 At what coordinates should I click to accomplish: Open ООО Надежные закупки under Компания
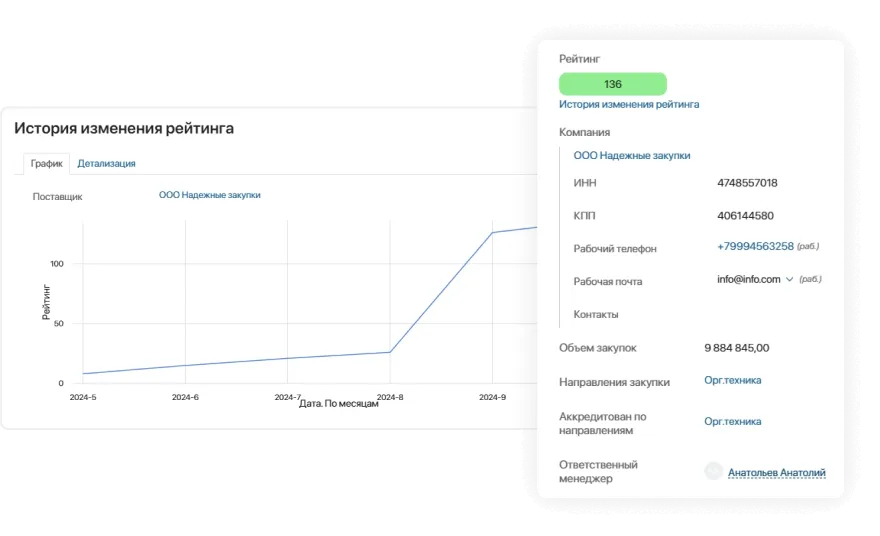tap(631, 156)
